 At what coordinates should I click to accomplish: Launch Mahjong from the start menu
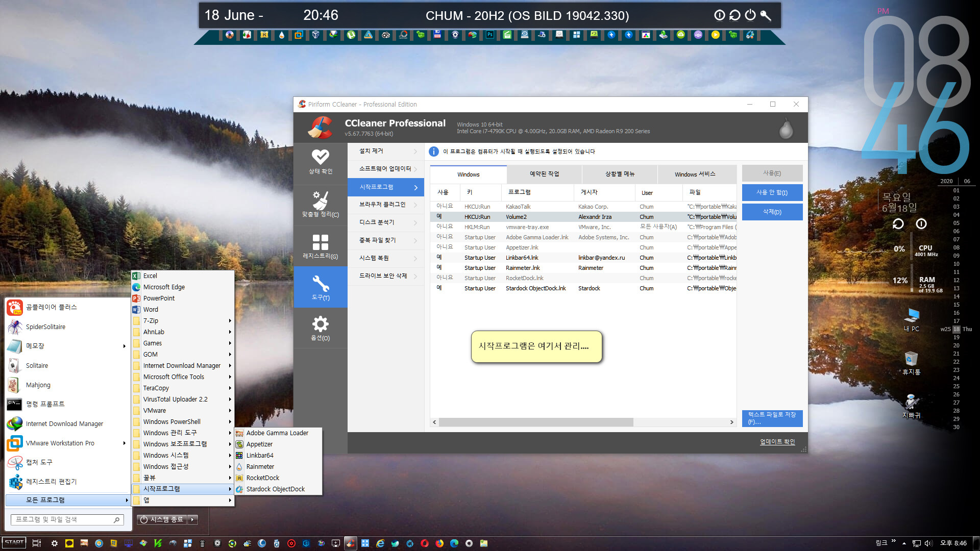click(x=66, y=385)
